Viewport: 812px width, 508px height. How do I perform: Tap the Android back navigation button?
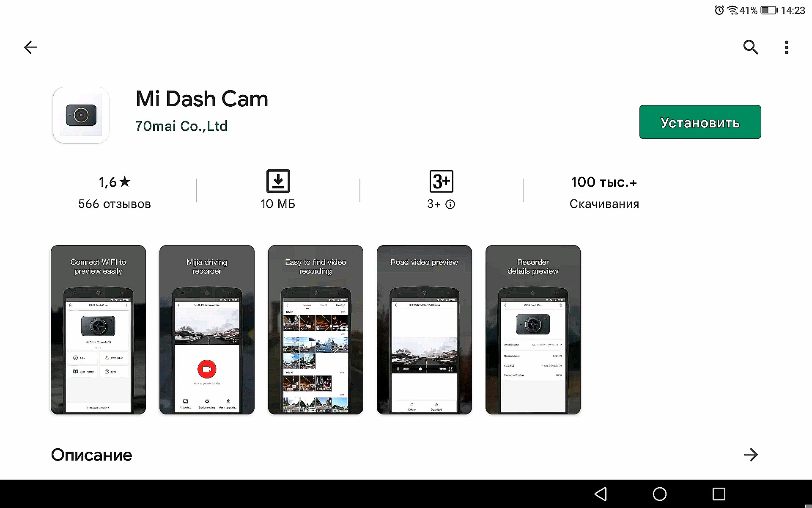pos(601,494)
